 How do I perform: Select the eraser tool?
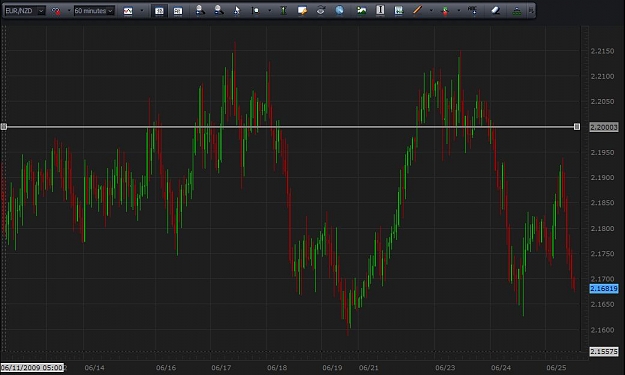495,11
